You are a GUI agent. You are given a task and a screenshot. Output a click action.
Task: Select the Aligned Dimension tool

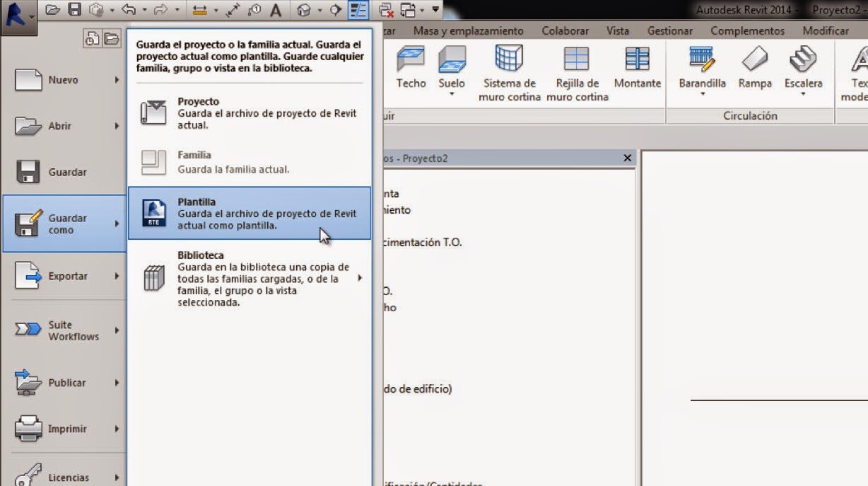click(x=233, y=10)
